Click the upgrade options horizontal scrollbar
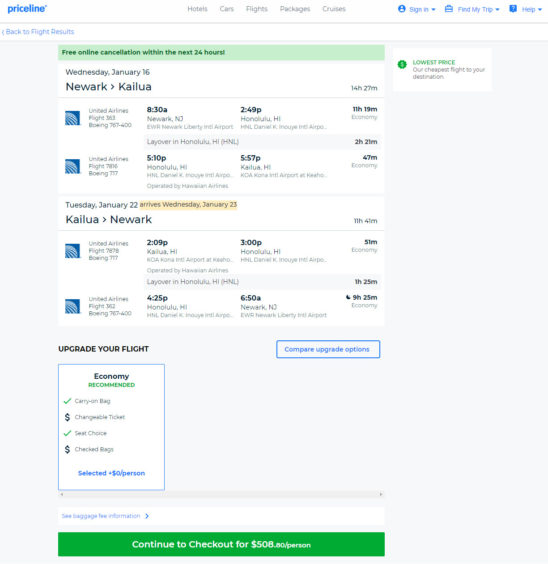The width and height of the screenshot is (548, 564). click(221, 494)
